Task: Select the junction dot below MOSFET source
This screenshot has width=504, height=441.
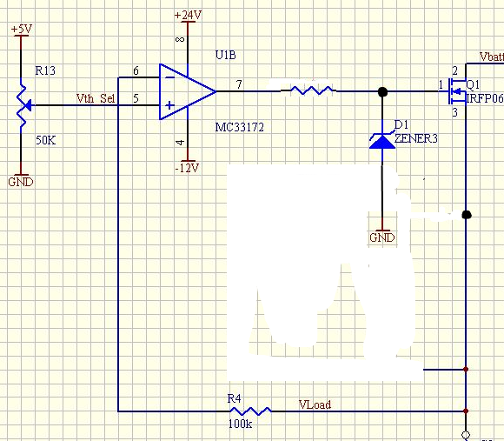Action: pos(467,215)
